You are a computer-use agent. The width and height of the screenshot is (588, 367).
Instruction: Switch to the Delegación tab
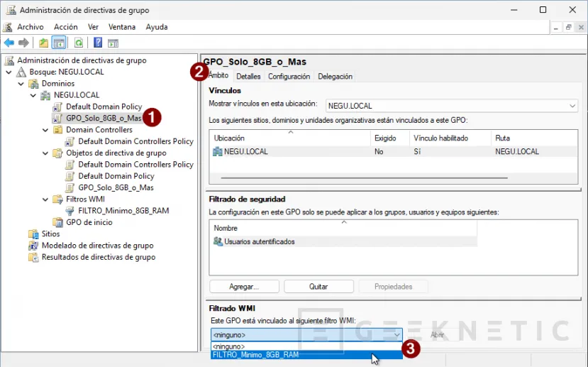[335, 76]
